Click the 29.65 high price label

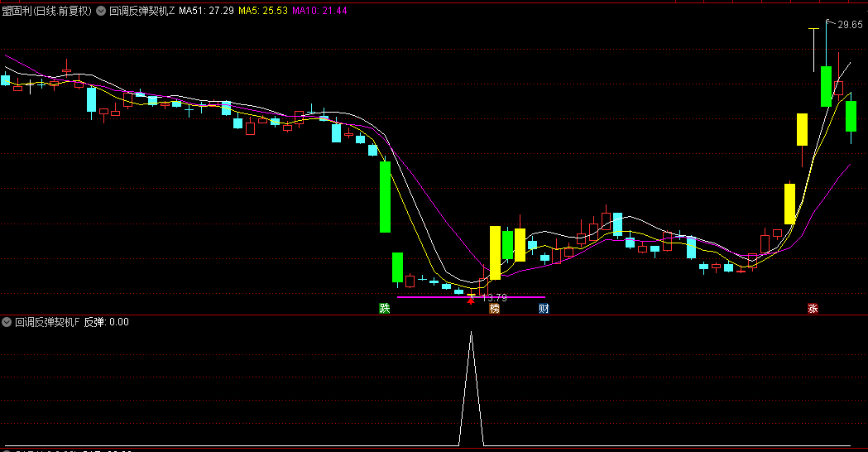[850, 24]
